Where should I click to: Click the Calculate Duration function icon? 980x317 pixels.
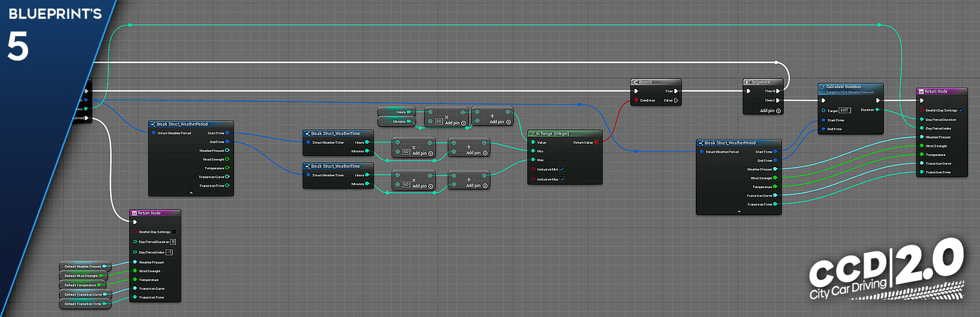823,87
